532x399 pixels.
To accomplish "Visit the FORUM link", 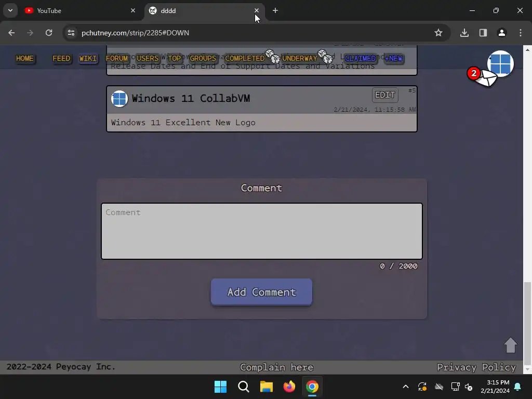I will coord(117,58).
